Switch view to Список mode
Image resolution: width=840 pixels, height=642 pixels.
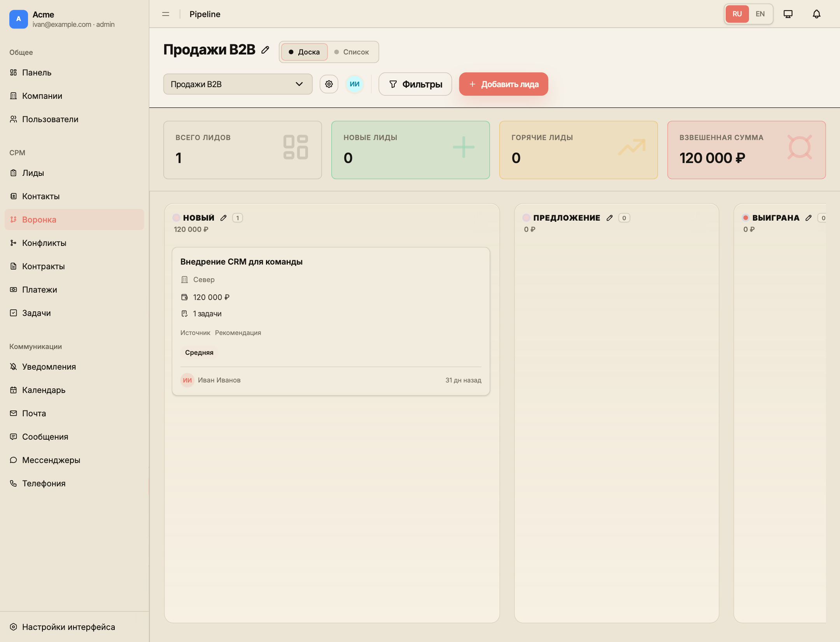352,52
